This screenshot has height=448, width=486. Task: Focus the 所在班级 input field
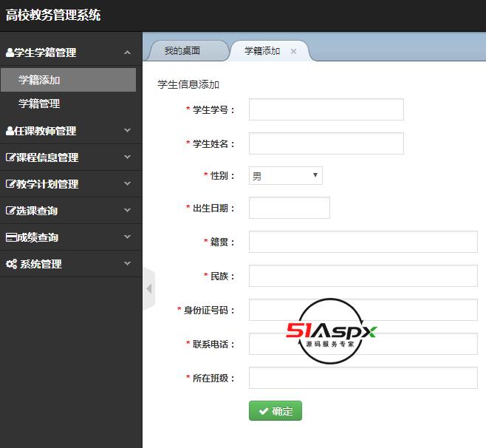tap(363, 378)
